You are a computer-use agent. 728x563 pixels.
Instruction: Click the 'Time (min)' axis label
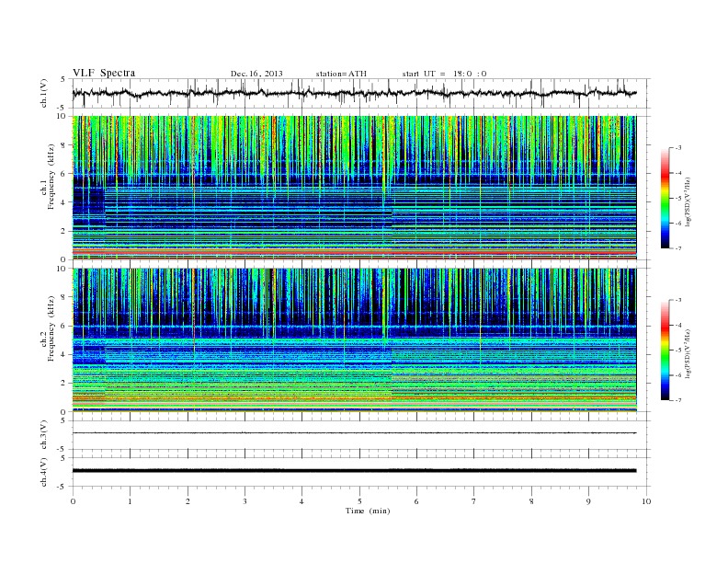coord(368,511)
